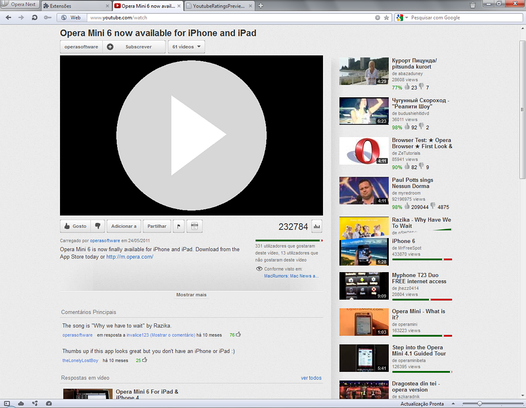
Task: Open the http://m.opera.com/ link
Action: 129,257
